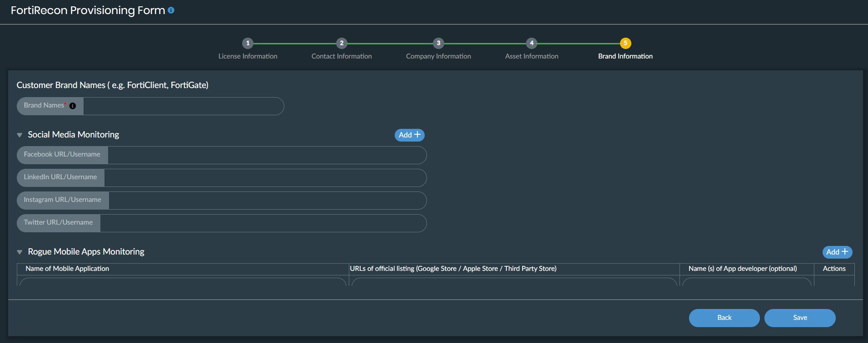Focus the Brand Names input field

[x=183, y=106]
